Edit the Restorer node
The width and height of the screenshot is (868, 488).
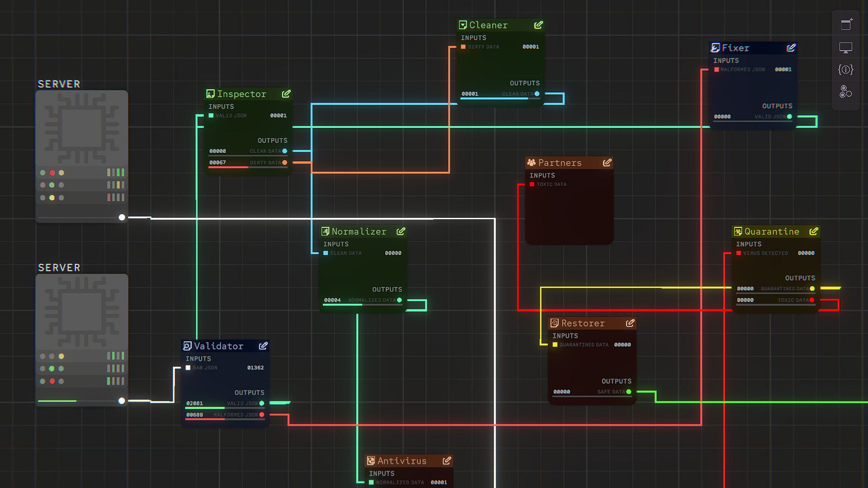click(x=630, y=323)
